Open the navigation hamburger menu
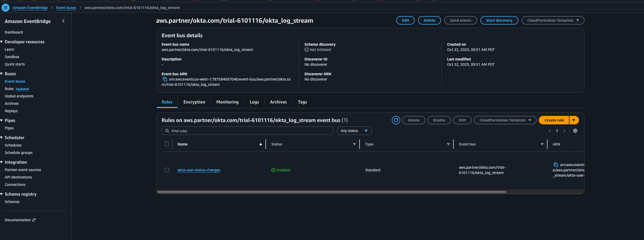Image resolution: width=644 pixels, height=240 pixels. 6,8
